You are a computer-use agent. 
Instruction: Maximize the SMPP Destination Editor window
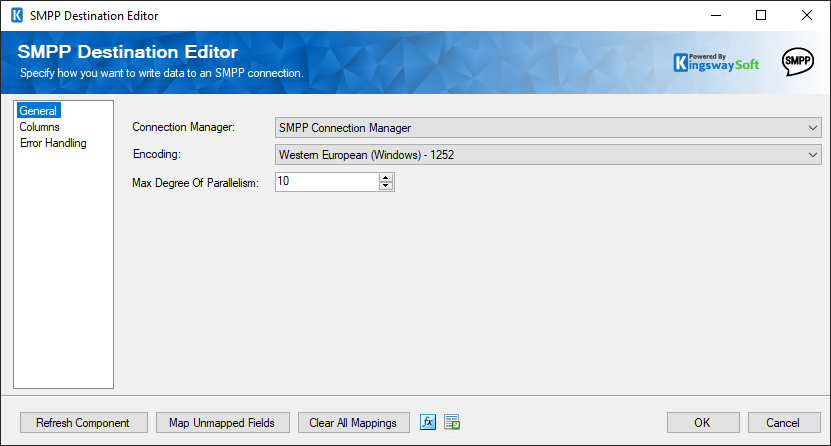pyautogui.click(x=761, y=15)
